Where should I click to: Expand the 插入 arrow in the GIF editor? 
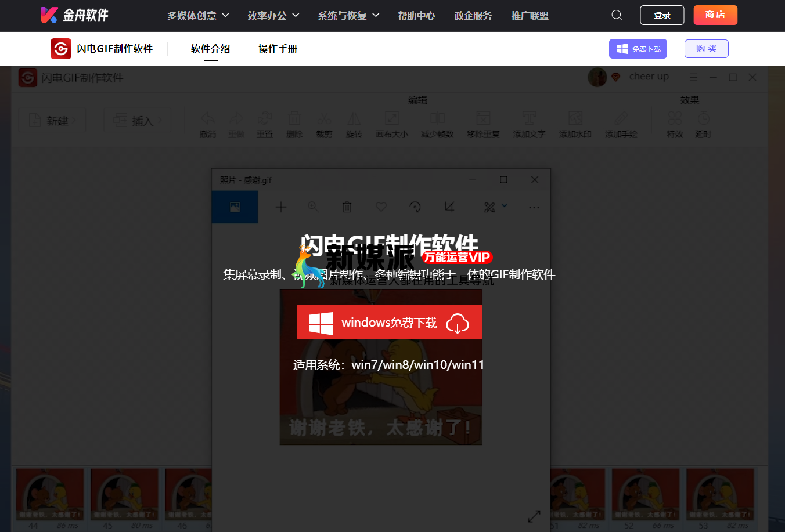coord(160,121)
